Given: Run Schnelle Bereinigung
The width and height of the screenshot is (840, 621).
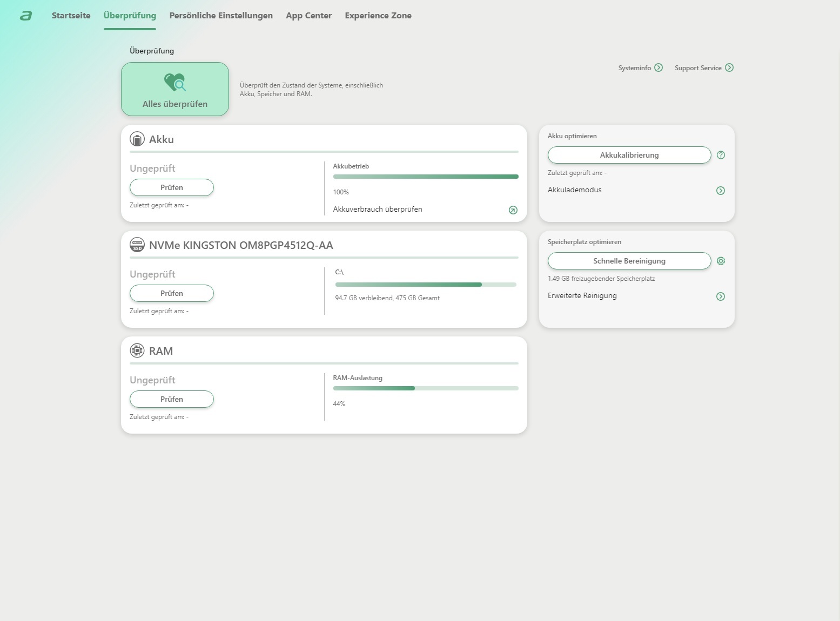Looking at the screenshot, I should [629, 261].
